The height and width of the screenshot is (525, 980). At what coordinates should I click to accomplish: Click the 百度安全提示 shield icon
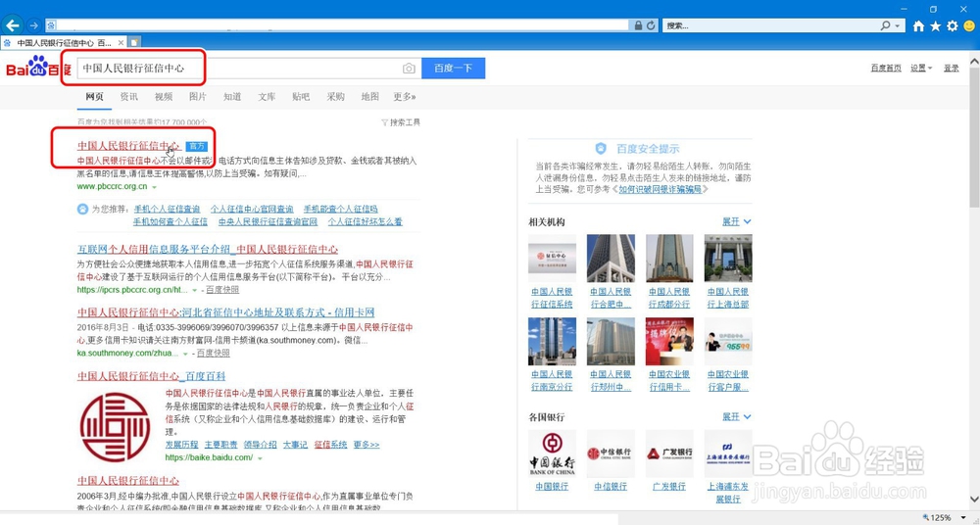point(601,149)
